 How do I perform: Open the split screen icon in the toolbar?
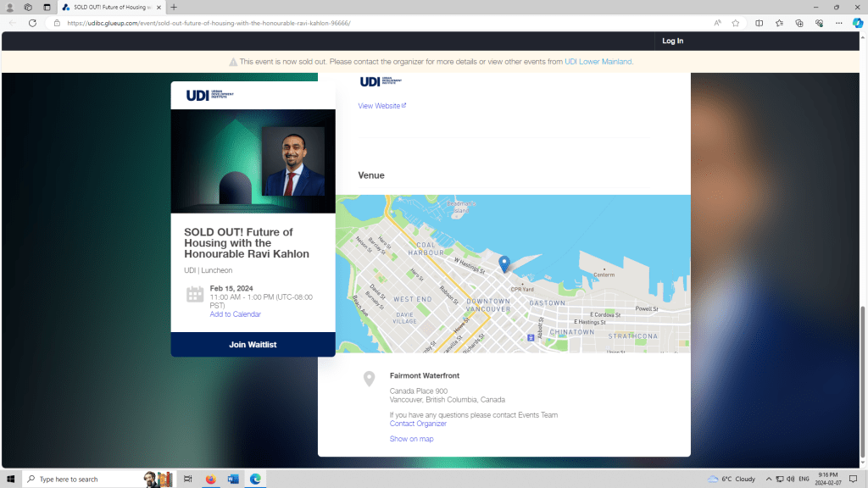[x=759, y=23]
